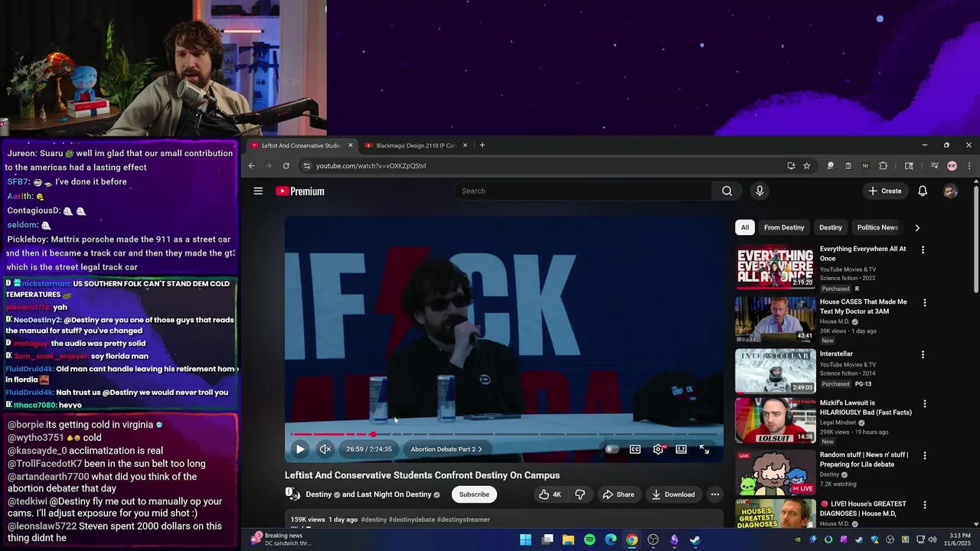Open File Explorer from taskbar
The image size is (980, 551).
pos(568,540)
